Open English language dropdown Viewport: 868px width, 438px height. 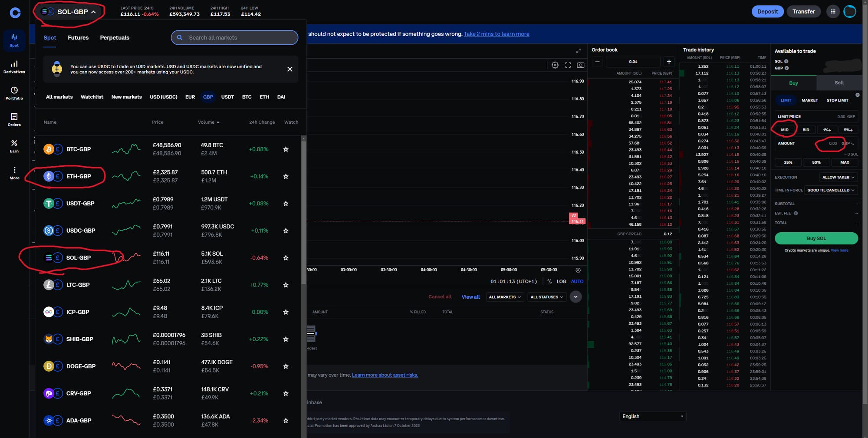(x=653, y=416)
